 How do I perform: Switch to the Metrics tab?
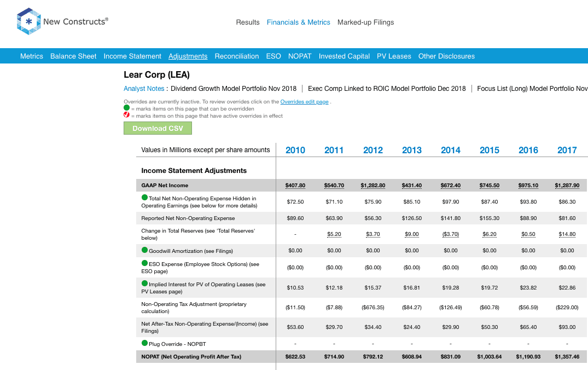[x=32, y=56]
